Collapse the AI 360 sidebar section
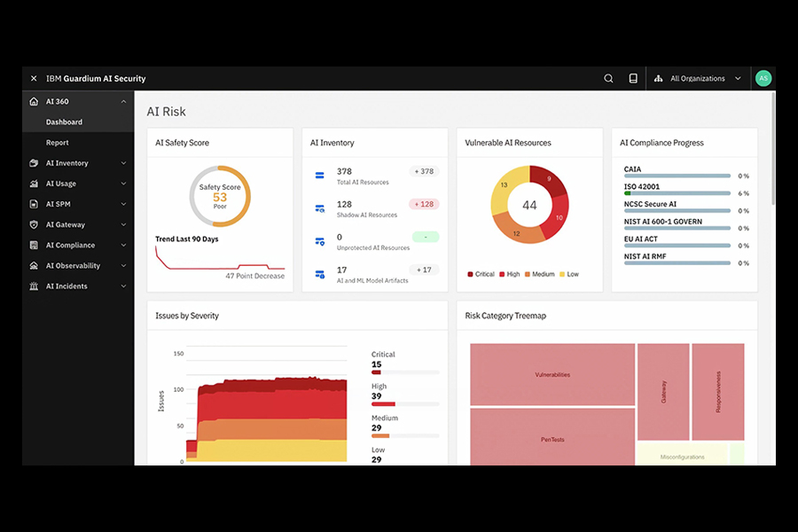Image resolution: width=798 pixels, height=532 pixels. 123,102
